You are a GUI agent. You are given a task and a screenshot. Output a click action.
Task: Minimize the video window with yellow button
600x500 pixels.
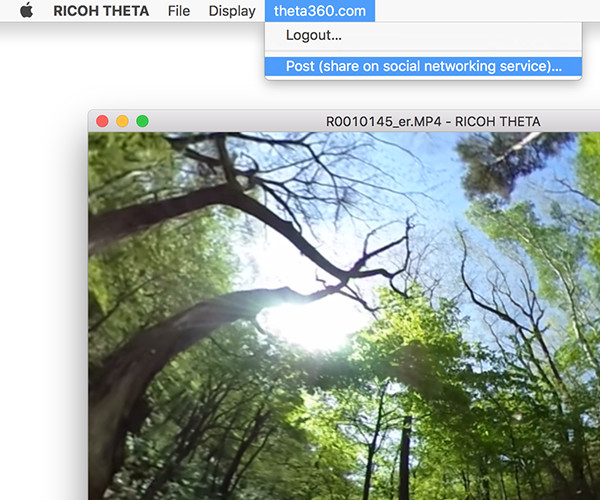[x=122, y=121]
